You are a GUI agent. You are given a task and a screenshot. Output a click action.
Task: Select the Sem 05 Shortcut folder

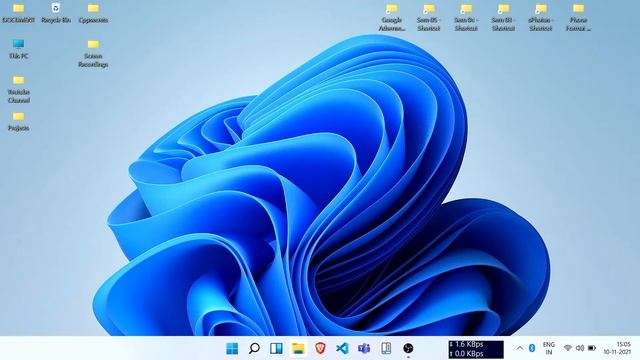(429, 17)
